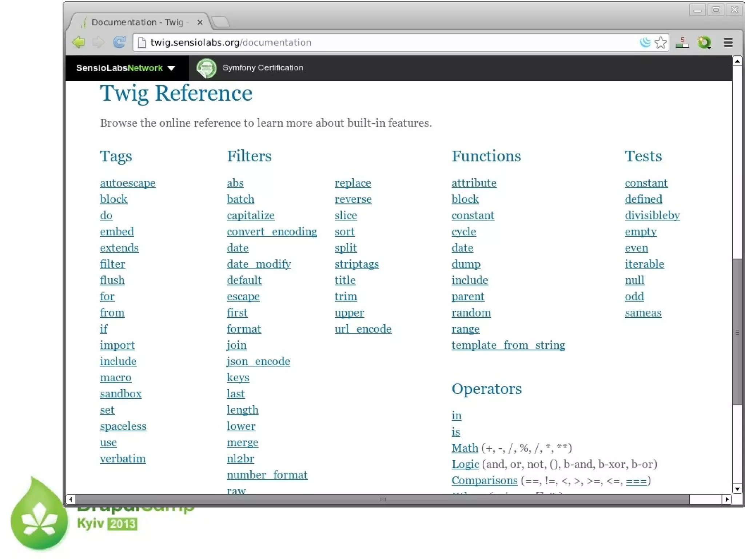Select the Documentation - Twig tab
This screenshot has width=745, height=560.
tap(138, 22)
